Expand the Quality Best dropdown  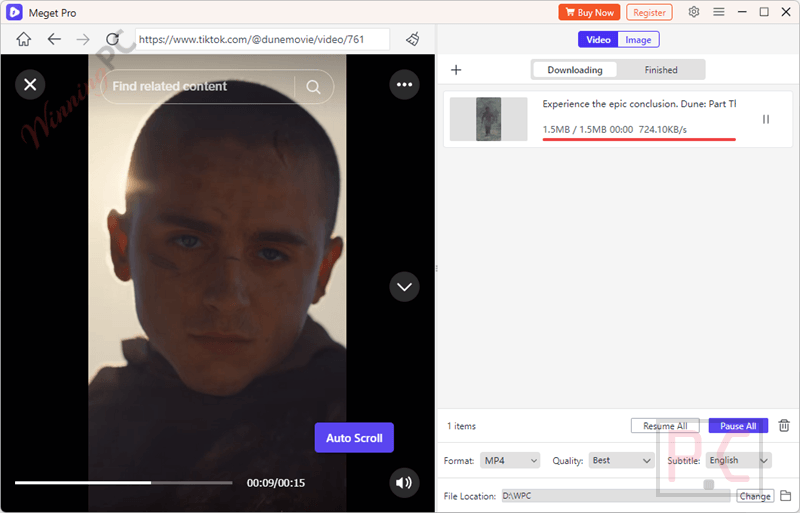click(x=621, y=460)
